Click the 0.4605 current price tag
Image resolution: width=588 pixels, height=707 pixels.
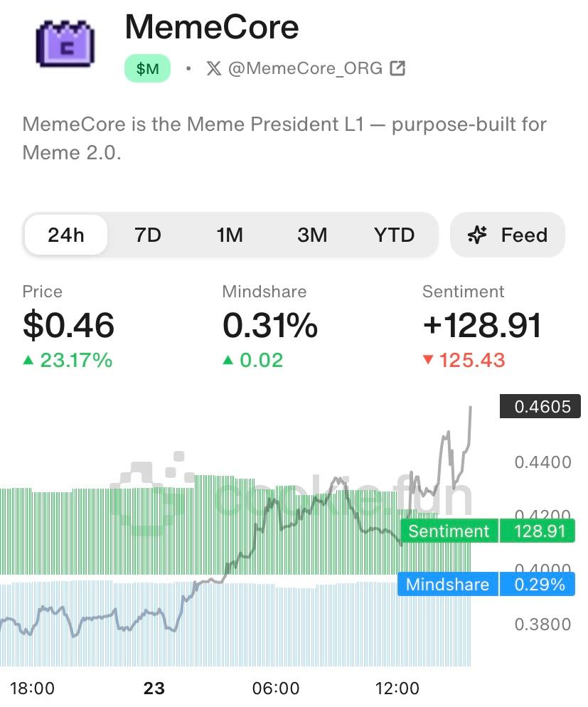coord(542,407)
